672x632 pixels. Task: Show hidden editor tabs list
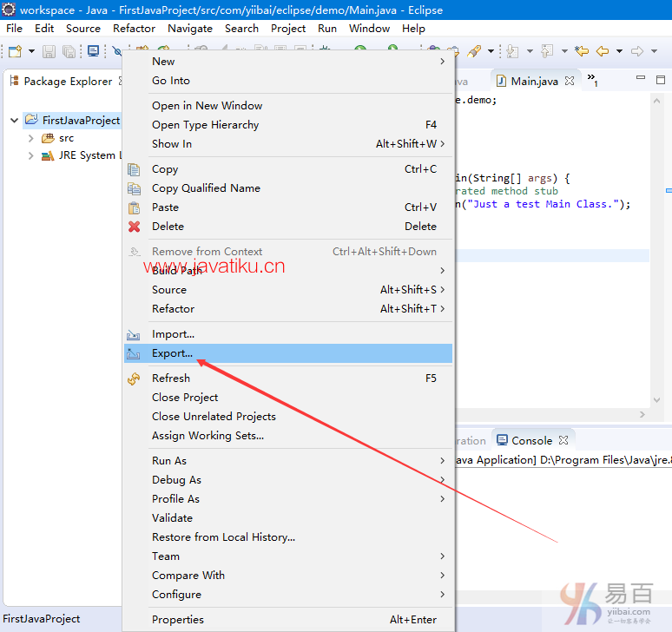592,79
